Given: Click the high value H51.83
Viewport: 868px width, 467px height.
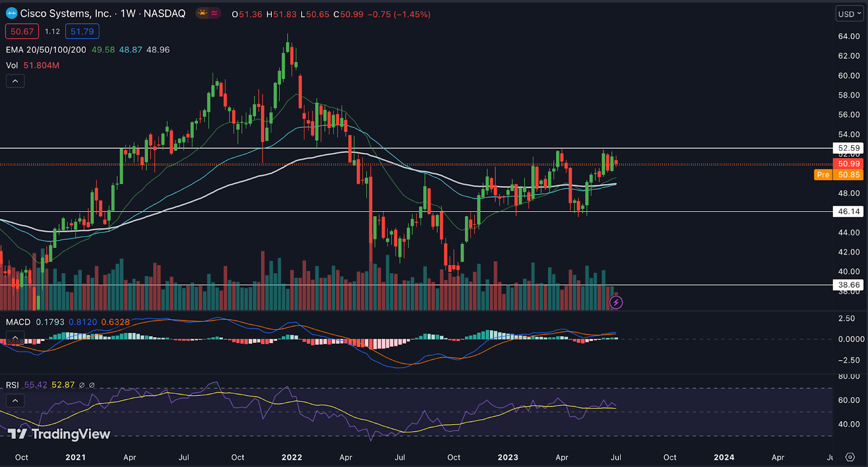Looking at the screenshot, I should point(282,14).
